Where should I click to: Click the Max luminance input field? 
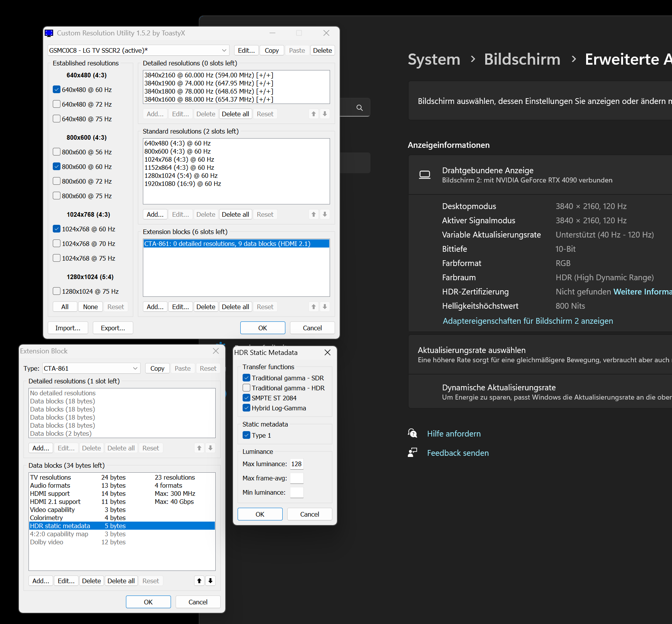point(297,464)
